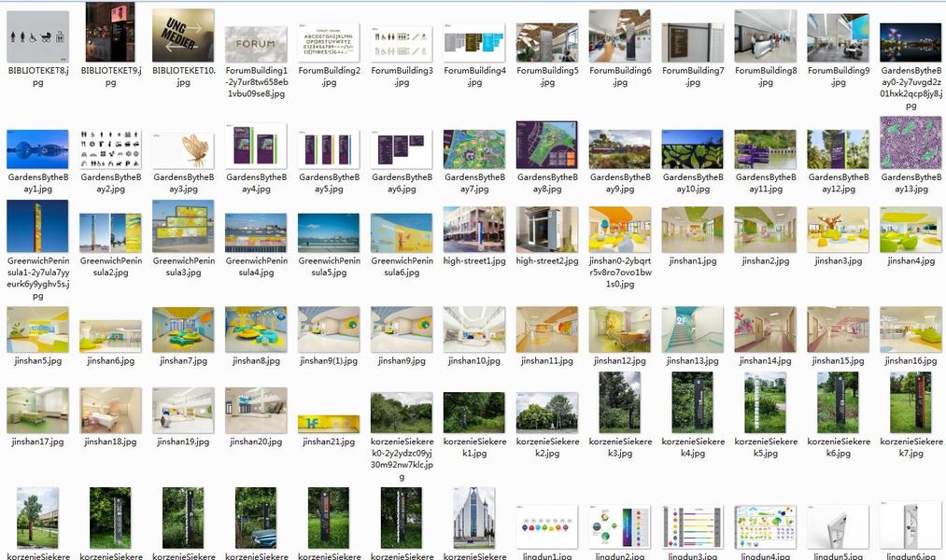Select the korzenieSiekerek7.jpg thumbnail

[x=911, y=402]
